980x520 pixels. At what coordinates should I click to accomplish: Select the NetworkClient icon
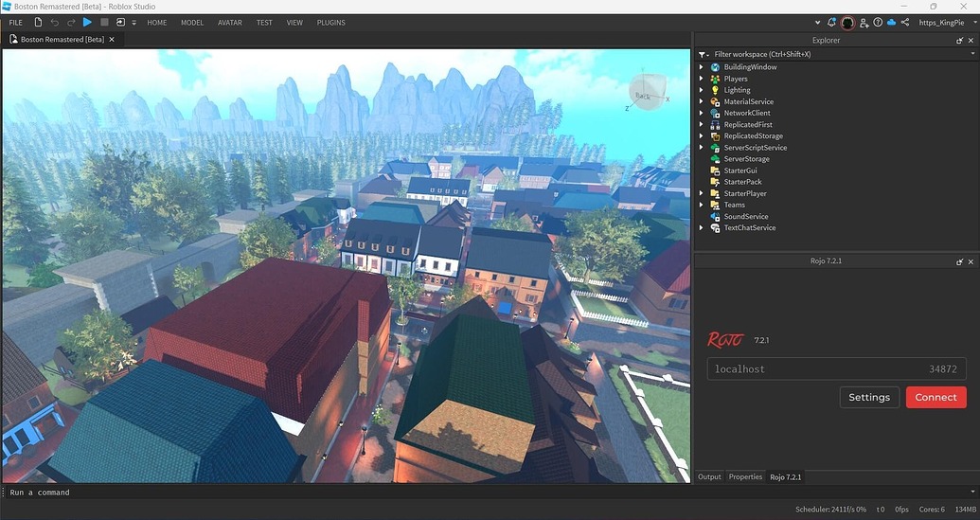pyautogui.click(x=715, y=113)
